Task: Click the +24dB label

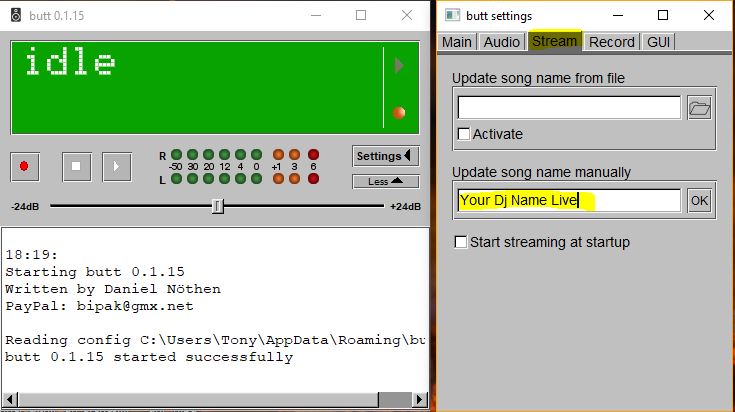Action: point(405,207)
